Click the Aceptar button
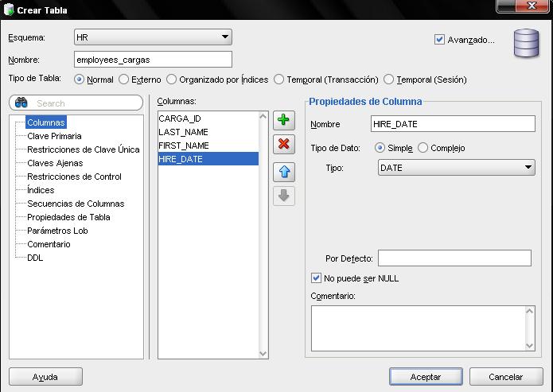The width and height of the screenshot is (553, 392). (x=426, y=377)
